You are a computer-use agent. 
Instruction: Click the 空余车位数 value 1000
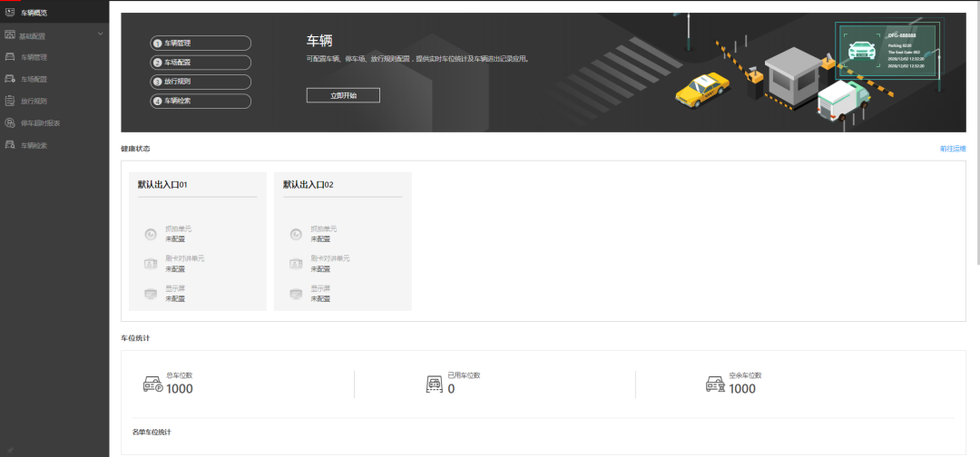point(742,389)
